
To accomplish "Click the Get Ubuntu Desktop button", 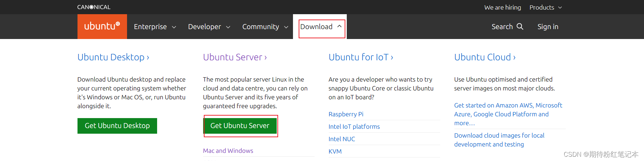I will (x=117, y=126).
